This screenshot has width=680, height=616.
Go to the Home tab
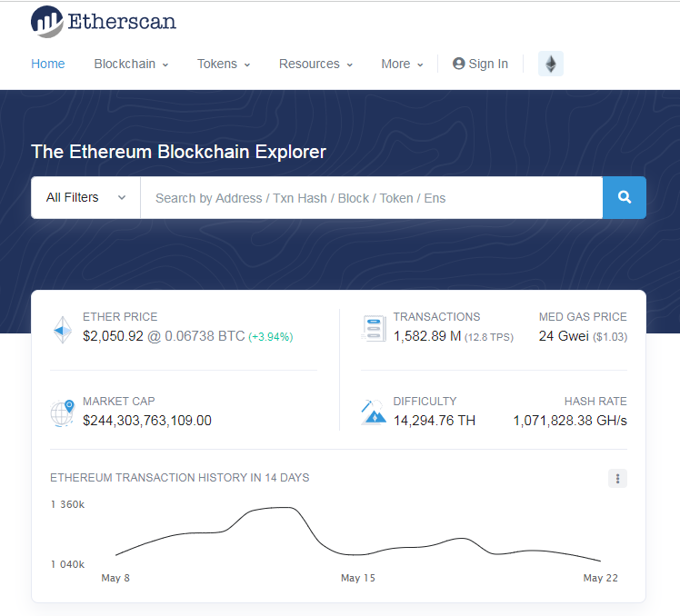47,64
